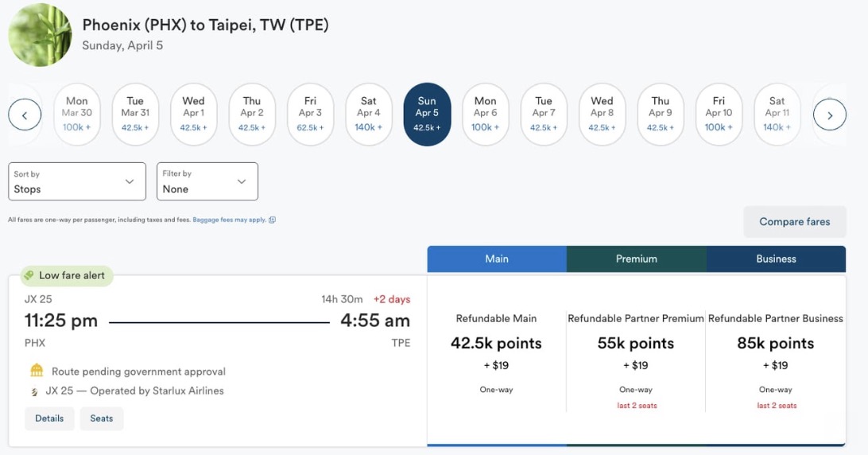Viewport: 868px width, 455px height.
Task: Click the next dates arrow
Action: pyautogui.click(x=830, y=115)
